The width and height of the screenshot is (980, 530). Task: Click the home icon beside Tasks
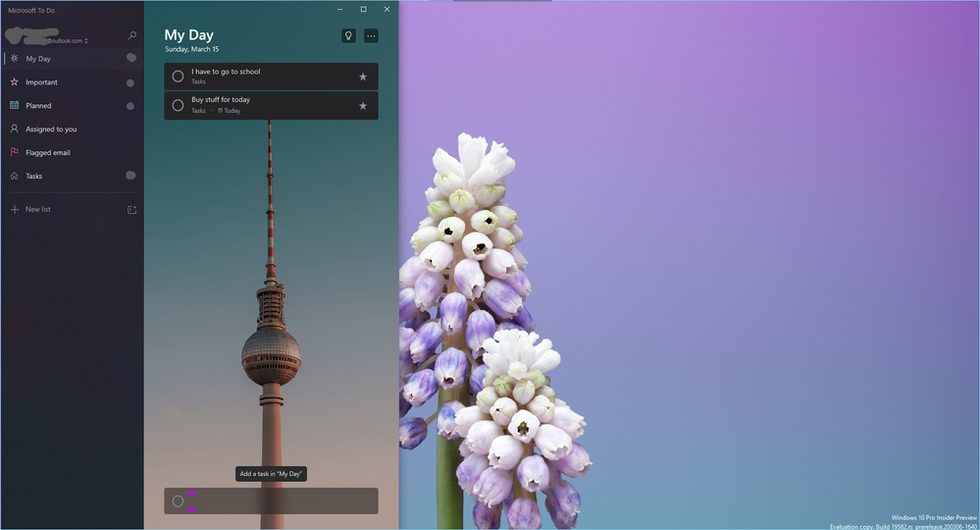(15, 176)
